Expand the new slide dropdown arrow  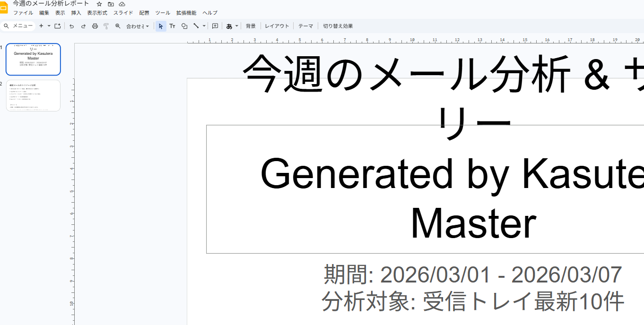pyautogui.click(x=49, y=26)
